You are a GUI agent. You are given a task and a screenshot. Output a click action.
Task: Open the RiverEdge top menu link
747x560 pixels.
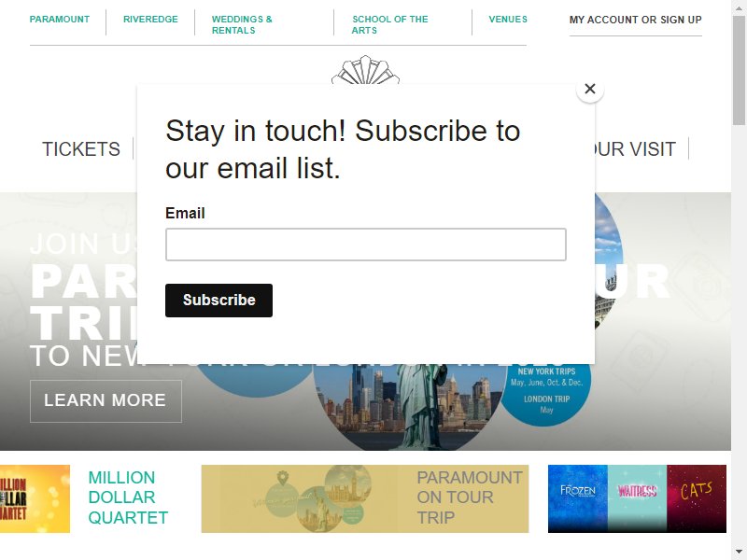(150, 20)
